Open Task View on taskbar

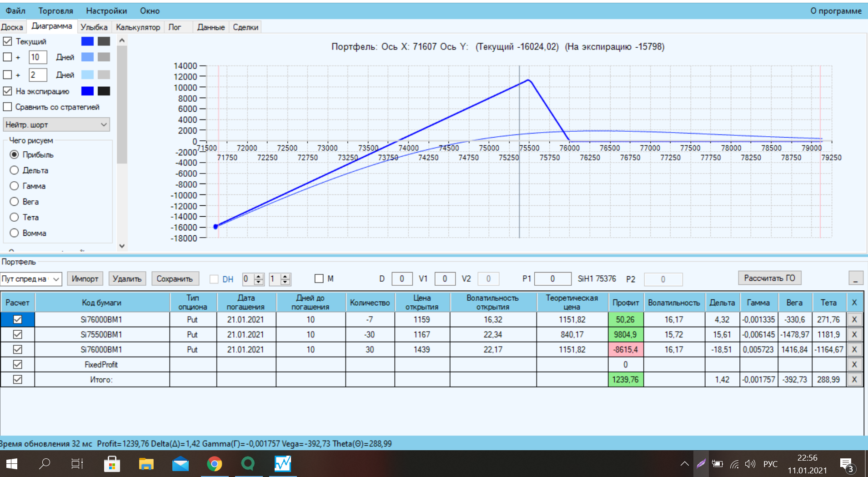pyautogui.click(x=77, y=464)
